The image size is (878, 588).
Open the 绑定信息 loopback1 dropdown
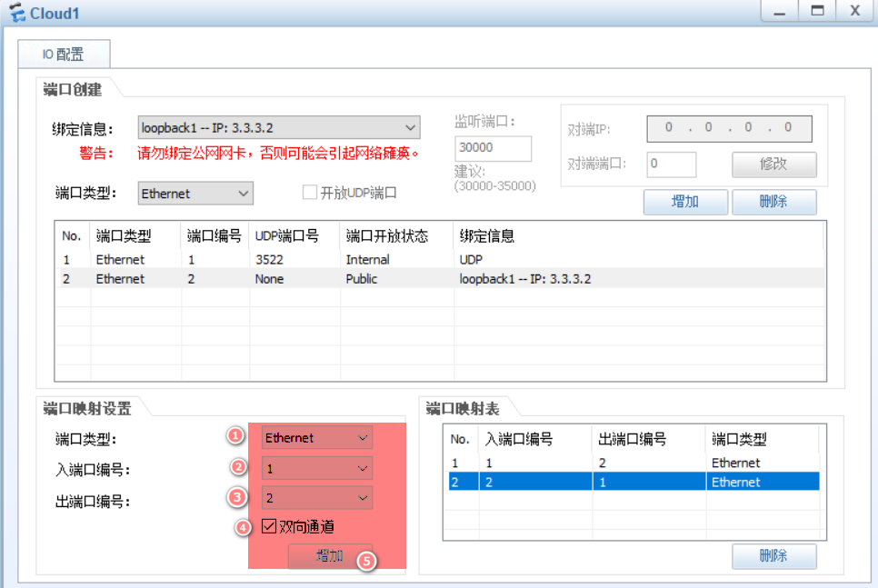tap(279, 127)
